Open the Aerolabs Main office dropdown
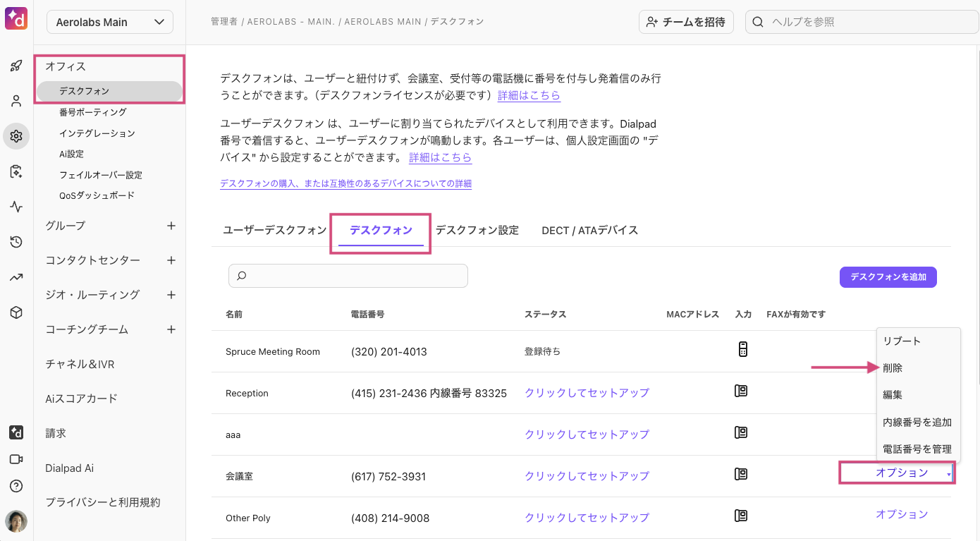The image size is (980, 541). 110,22
